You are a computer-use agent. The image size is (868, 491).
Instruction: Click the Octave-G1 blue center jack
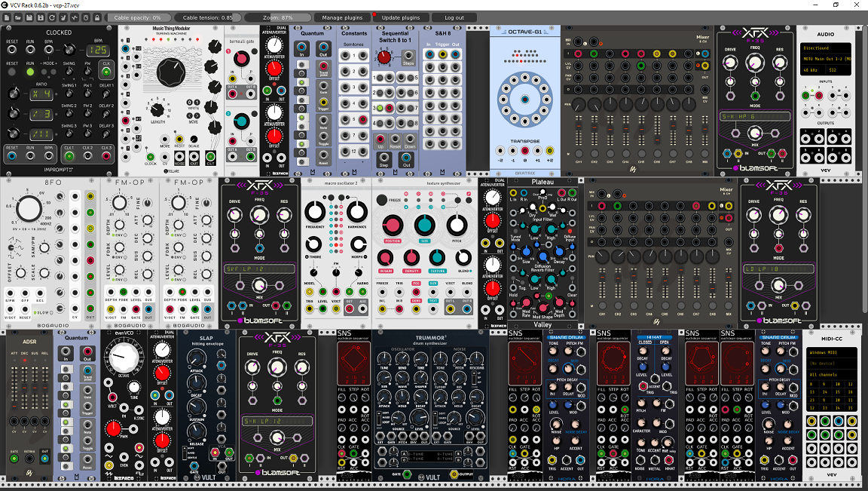click(x=524, y=100)
